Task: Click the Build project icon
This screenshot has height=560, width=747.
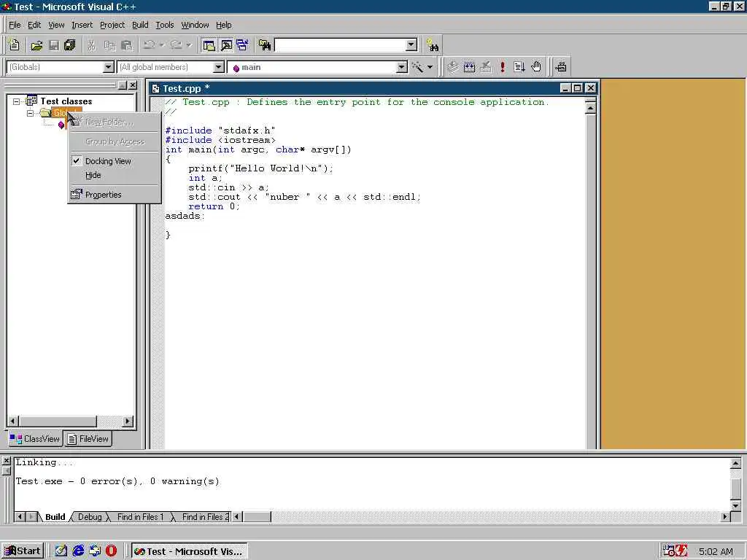Action: tap(469, 67)
